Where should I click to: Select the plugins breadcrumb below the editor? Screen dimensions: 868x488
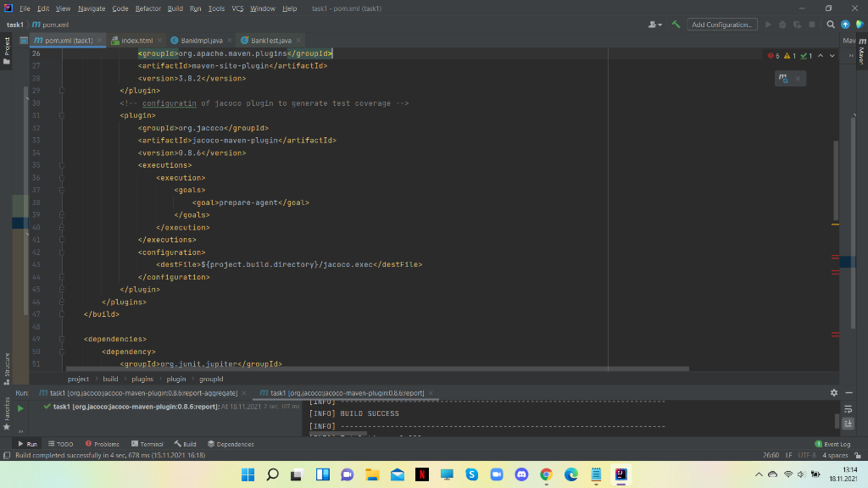click(142, 379)
